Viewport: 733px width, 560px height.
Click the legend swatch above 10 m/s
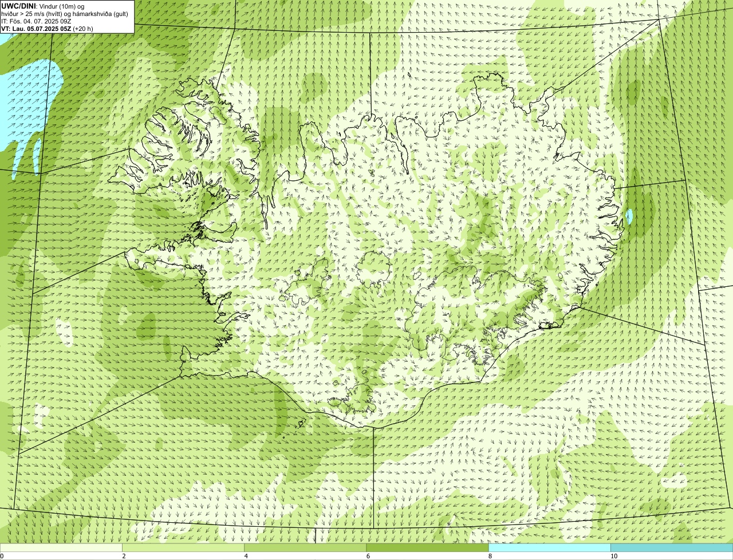(x=672, y=548)
